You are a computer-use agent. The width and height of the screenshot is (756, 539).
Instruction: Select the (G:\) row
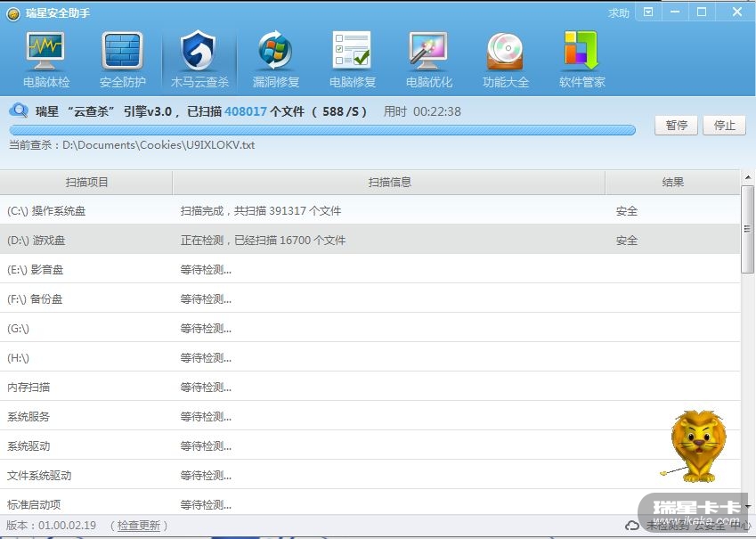pyautogui.click(x=370, y=328)
